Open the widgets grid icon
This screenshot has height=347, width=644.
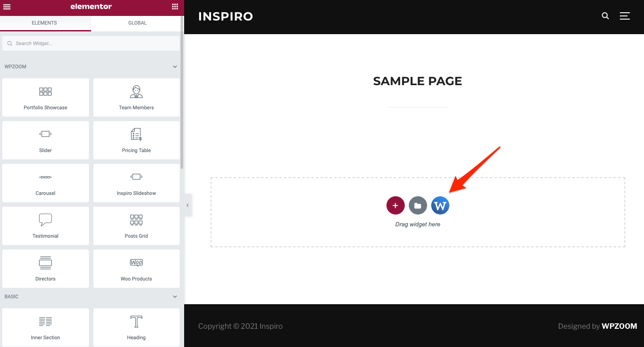[x=175, y=7]
